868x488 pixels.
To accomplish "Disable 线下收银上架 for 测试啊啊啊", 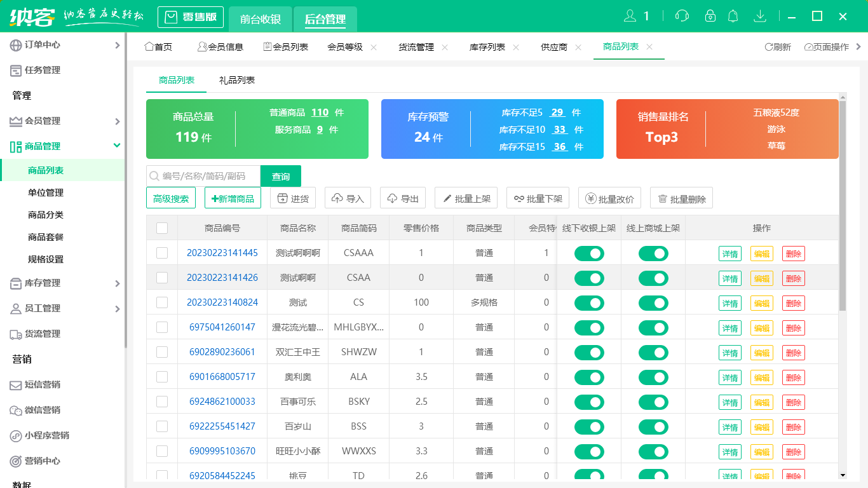I will pyautogui.click(x=589, y=253).
